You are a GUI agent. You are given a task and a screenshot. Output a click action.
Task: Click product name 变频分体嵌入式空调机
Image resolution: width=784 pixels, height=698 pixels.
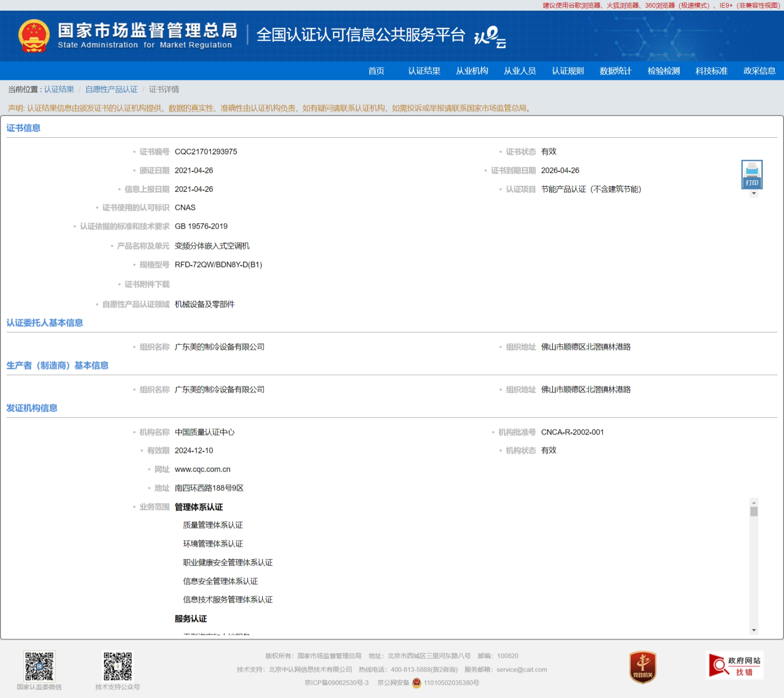(212, 246)
